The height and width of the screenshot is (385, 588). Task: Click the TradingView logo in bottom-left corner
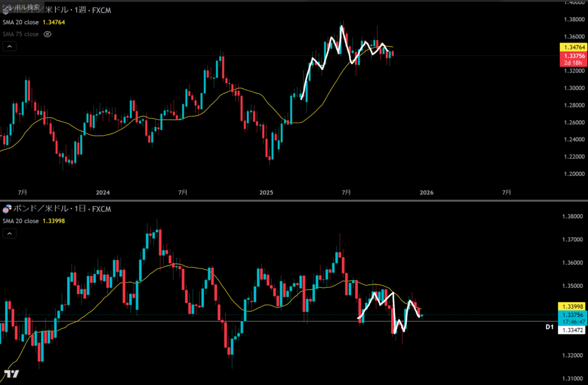pyautogui.click(x=11, y=374)
